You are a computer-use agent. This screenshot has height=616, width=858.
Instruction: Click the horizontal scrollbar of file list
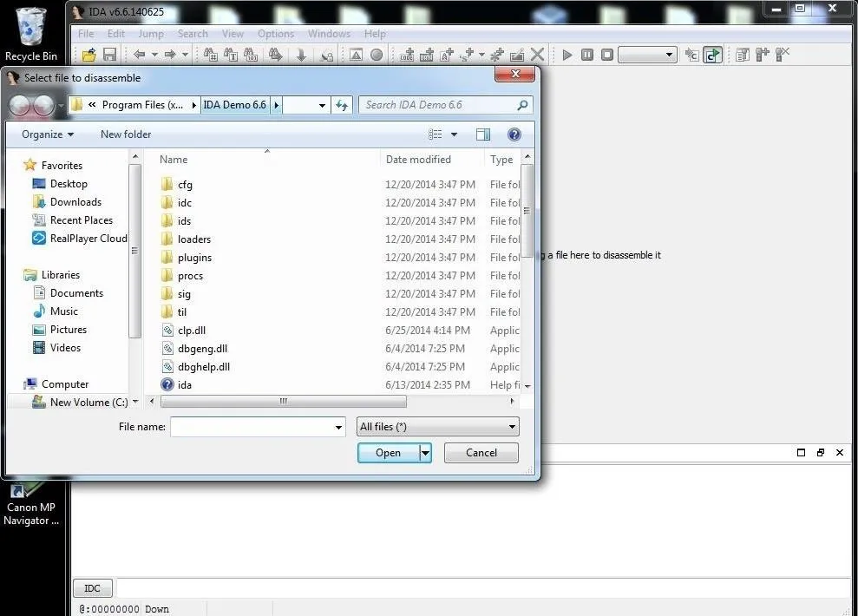pos(284,402)
